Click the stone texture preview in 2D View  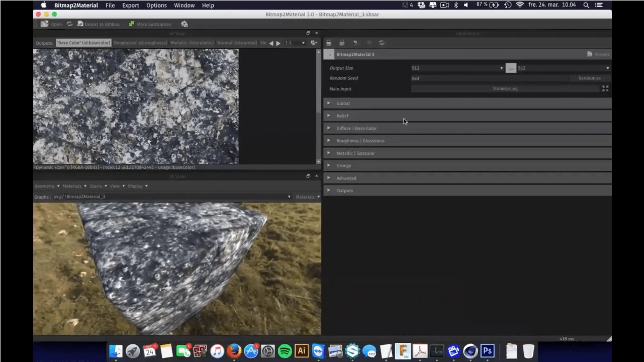coord(136,106)
